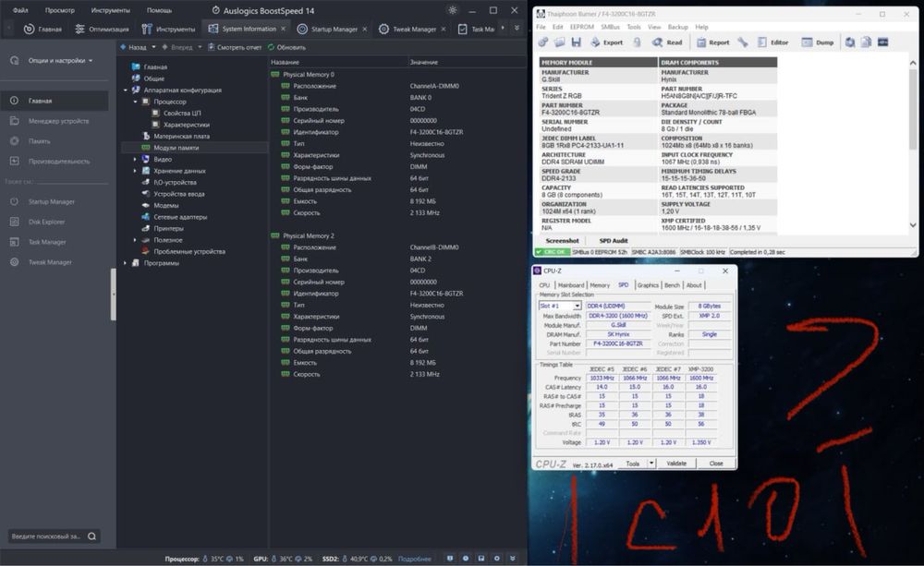Open the Инструменты tab in BoostSpeed
Screen dimensions: 924x566
pos(168,29)
